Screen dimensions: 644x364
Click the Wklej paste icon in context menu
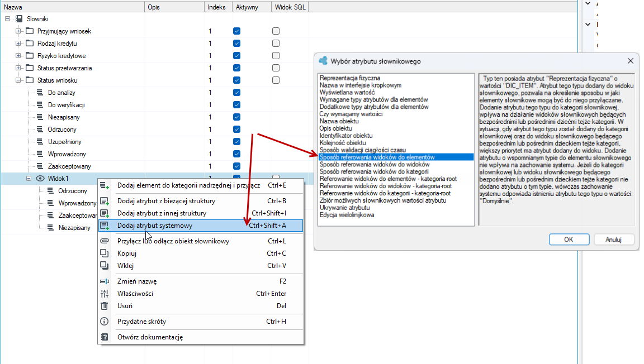tap(105, 266)
